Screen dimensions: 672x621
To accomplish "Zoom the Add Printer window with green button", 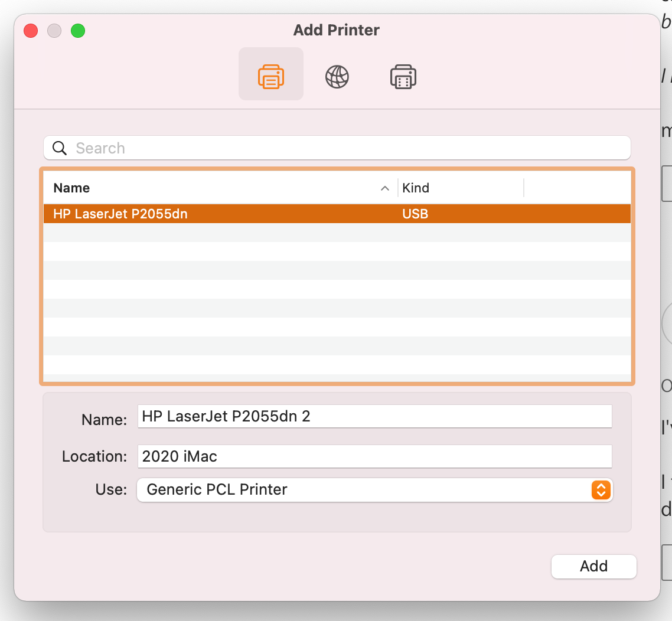I will (78, 31).
